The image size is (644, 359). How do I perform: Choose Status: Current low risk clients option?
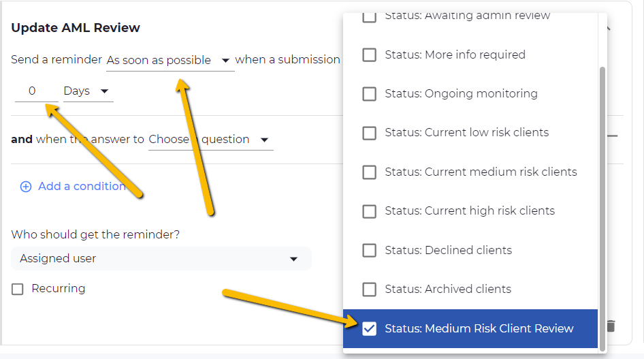tap(466, 133)
